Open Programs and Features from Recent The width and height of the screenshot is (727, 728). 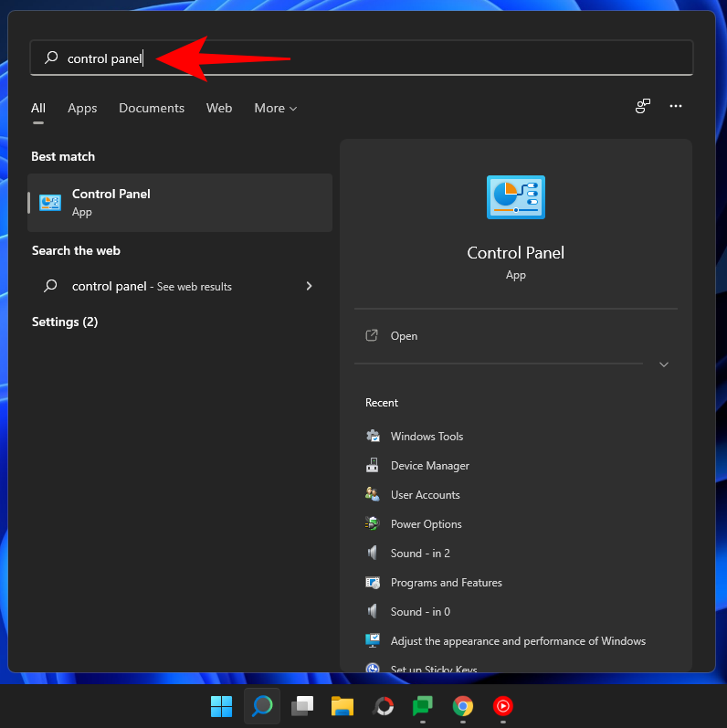click(446, 583)
